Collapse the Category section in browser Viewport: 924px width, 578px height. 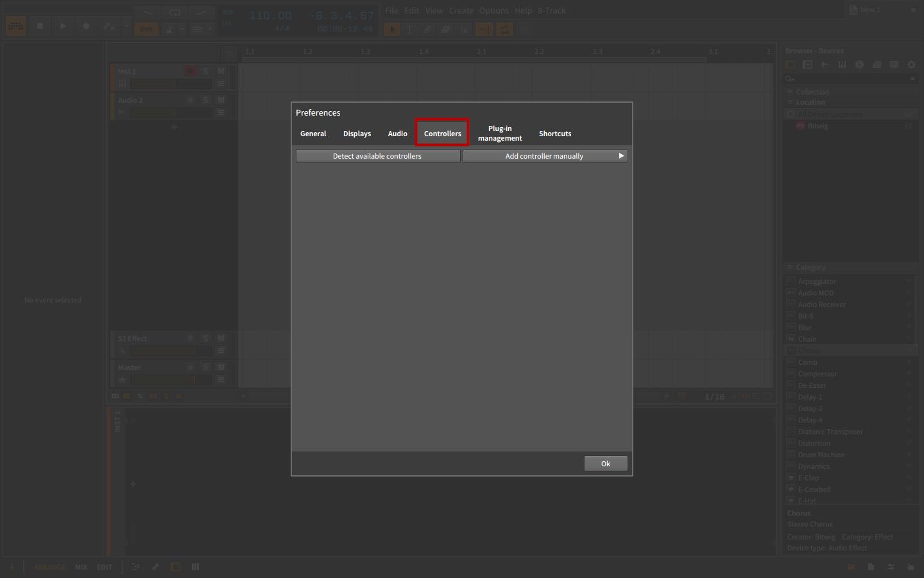[x=791, y=267]
